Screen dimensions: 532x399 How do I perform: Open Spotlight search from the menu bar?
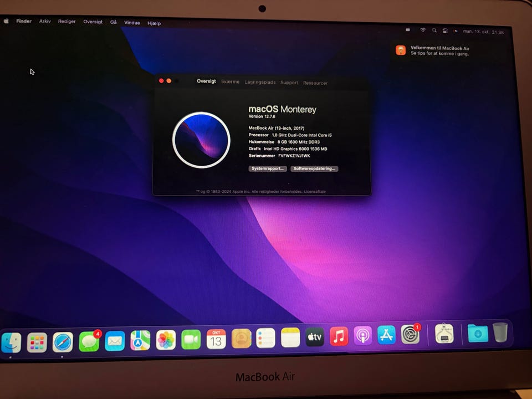pyautogui.click(x=434, y=30)
